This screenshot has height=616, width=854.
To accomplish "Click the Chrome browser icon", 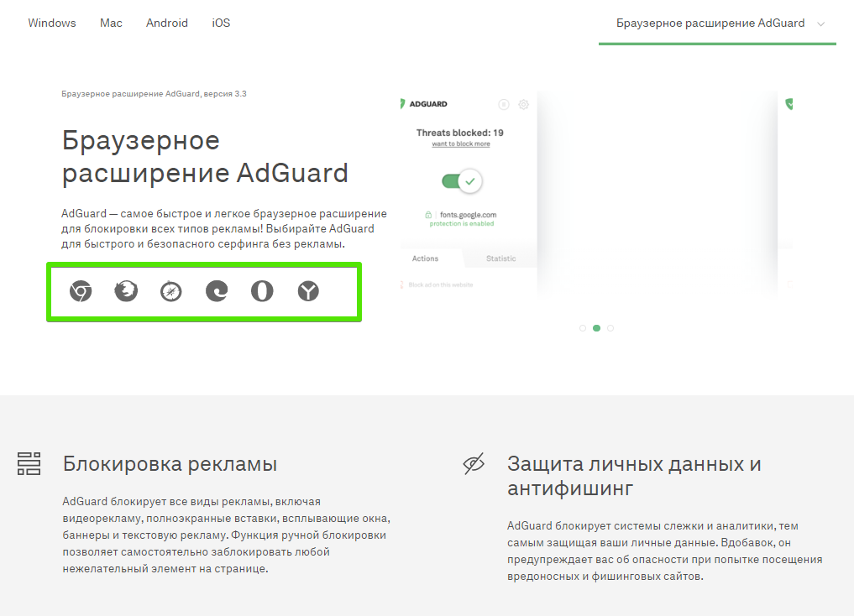I will pos(81,291).
